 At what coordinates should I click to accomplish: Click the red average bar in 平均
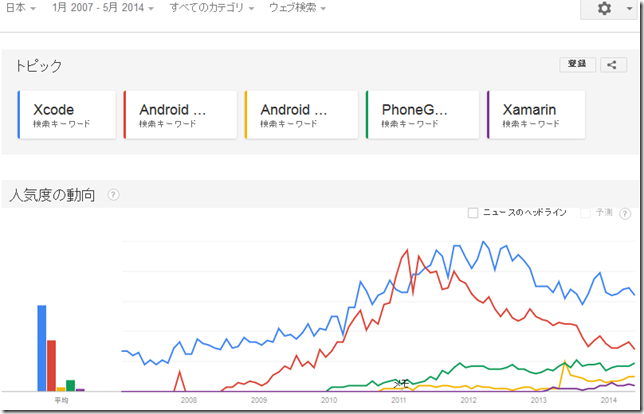(51, 366)
